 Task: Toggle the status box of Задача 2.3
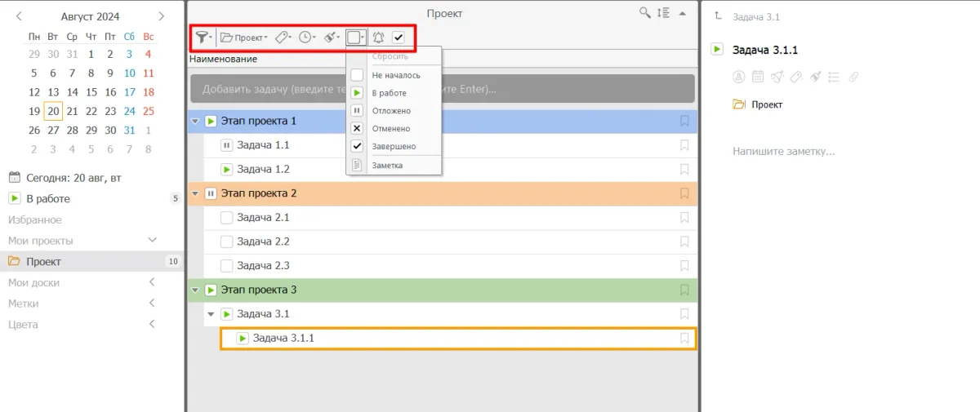point(227,266)
